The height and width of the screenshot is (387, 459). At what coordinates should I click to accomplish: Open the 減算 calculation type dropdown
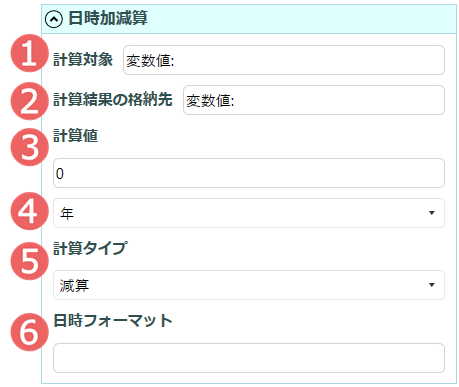tap(249, 285)
